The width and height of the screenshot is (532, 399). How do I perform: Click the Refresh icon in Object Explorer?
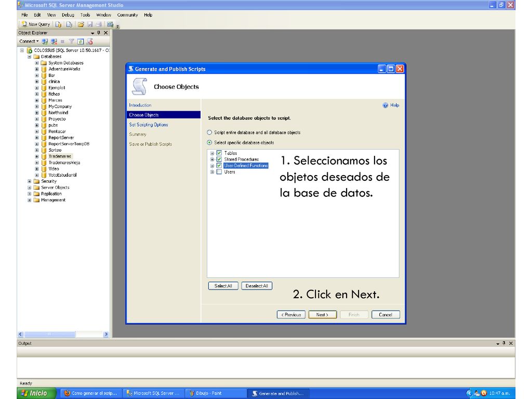click(81, 42)
